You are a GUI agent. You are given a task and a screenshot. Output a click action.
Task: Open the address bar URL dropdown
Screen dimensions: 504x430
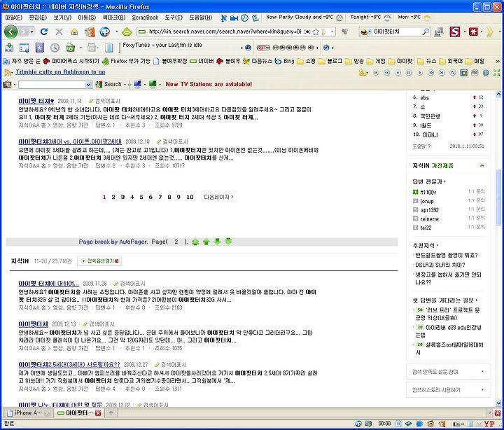point(332,32)
